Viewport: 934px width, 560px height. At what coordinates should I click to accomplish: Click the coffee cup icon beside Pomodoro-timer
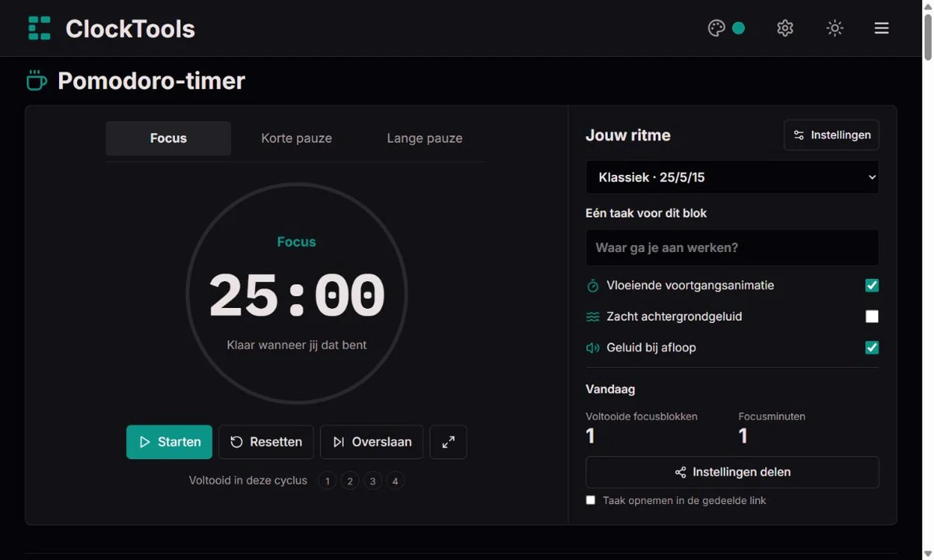pos(37,80)
